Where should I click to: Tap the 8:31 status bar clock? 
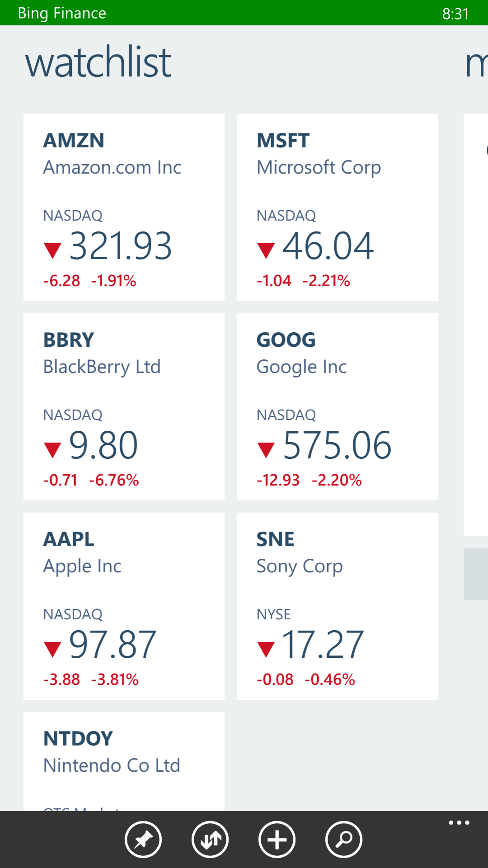pos(455,14)
